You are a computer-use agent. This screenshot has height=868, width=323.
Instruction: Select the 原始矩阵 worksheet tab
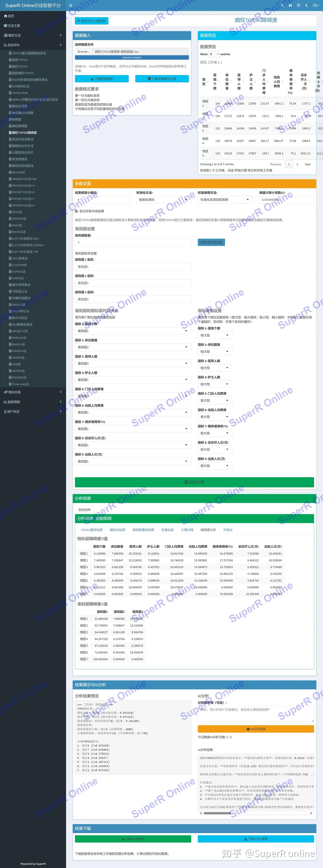coord(84,510)
